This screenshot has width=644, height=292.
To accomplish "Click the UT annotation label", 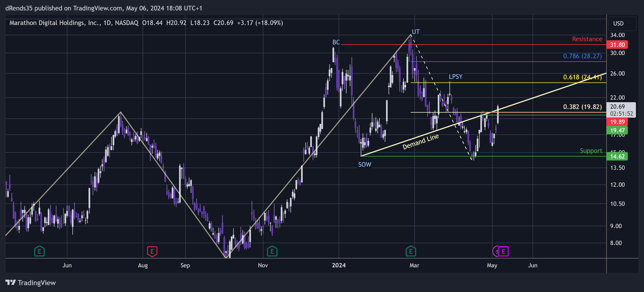I will click(x=416, y=32).
